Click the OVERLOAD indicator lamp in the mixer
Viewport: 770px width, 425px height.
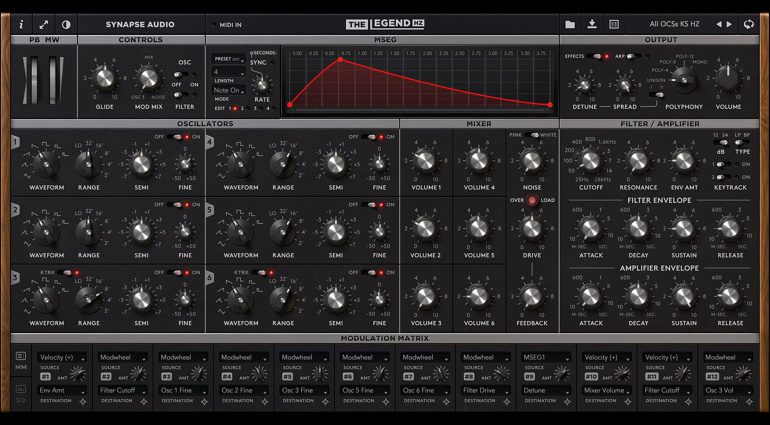532,200
